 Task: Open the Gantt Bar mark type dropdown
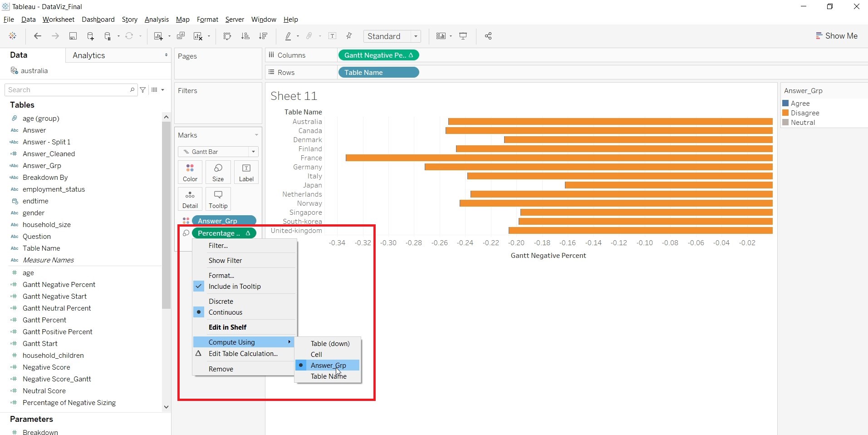point(218,152)
